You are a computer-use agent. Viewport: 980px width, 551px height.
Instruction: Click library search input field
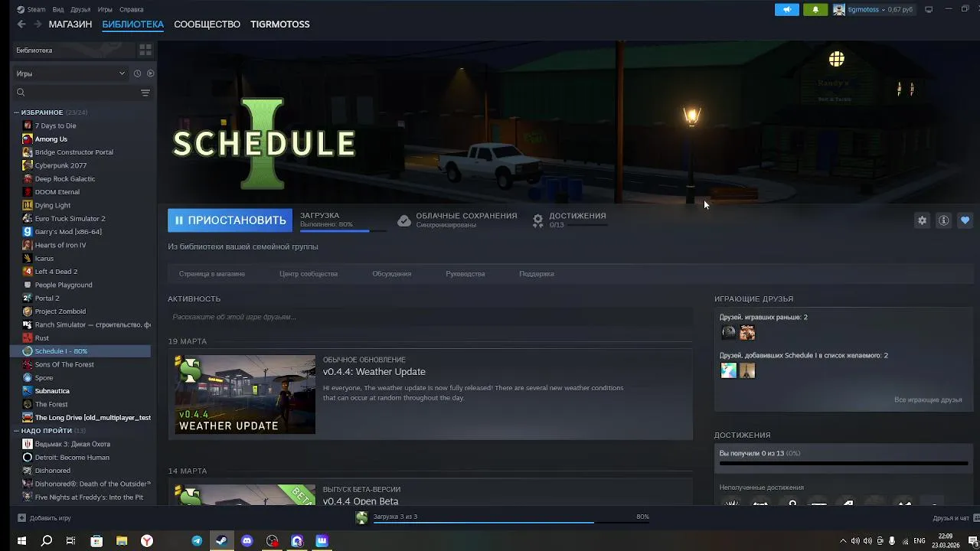[81, 93]
